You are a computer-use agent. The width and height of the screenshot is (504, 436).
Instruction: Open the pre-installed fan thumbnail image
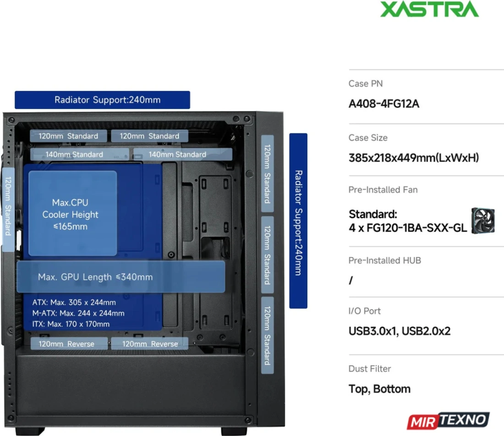tap(483, 221)
